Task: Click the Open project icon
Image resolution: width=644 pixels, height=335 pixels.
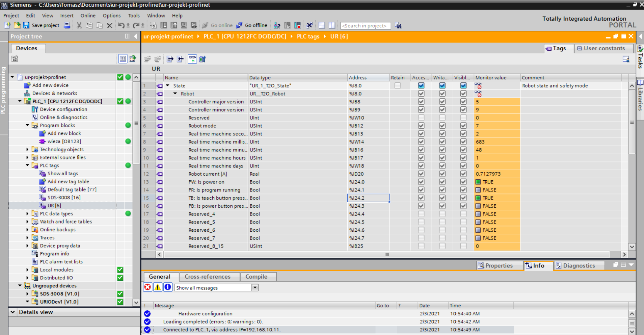Action: pyautogui.click(x=17, y=25)
